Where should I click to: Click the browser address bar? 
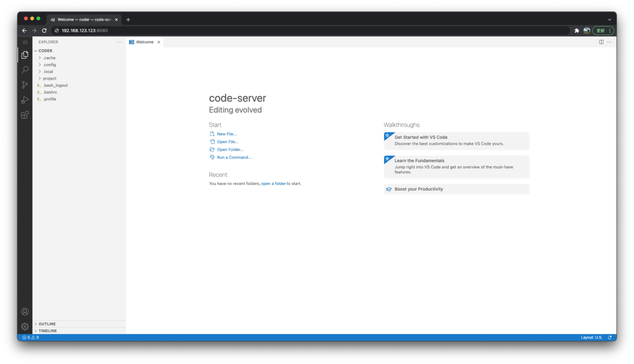[x=310, y=31]
